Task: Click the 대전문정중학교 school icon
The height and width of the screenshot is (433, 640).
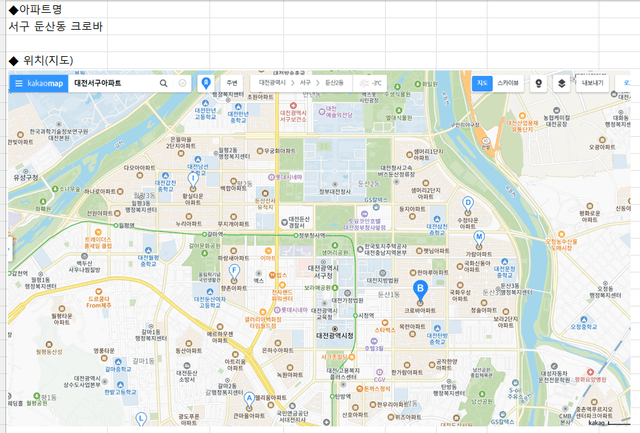Action: (504, 262)
